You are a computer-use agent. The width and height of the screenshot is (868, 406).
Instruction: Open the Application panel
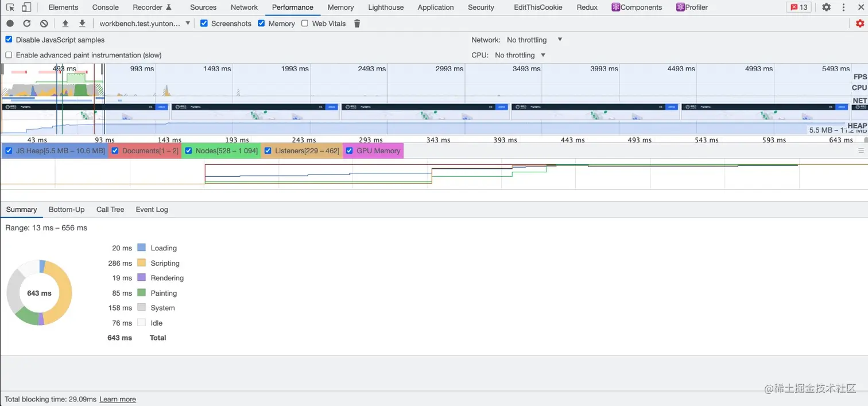point(436,7)
